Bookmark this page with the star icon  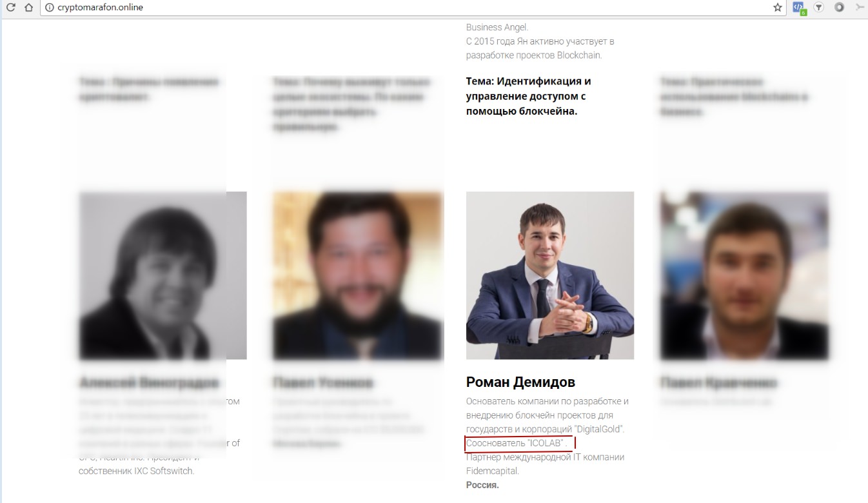point(778,8)
